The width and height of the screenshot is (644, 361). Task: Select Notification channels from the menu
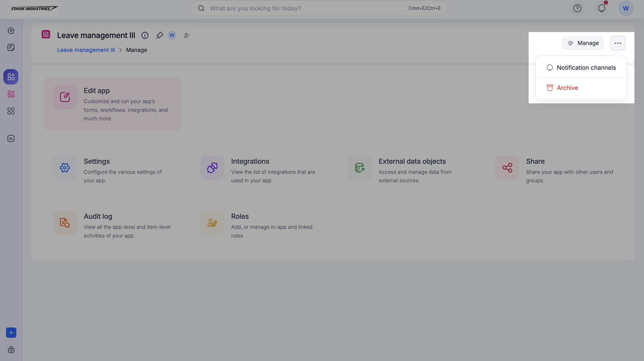(581, 68)
